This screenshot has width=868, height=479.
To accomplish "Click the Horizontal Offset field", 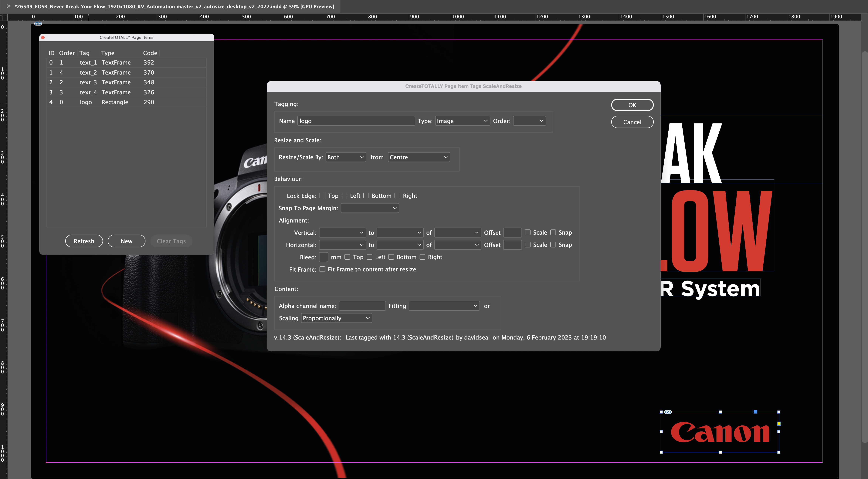I will point(512,245).
